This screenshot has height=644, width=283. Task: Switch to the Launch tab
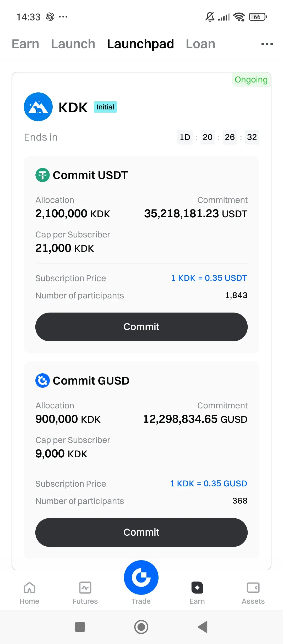[x=73, y=44]
